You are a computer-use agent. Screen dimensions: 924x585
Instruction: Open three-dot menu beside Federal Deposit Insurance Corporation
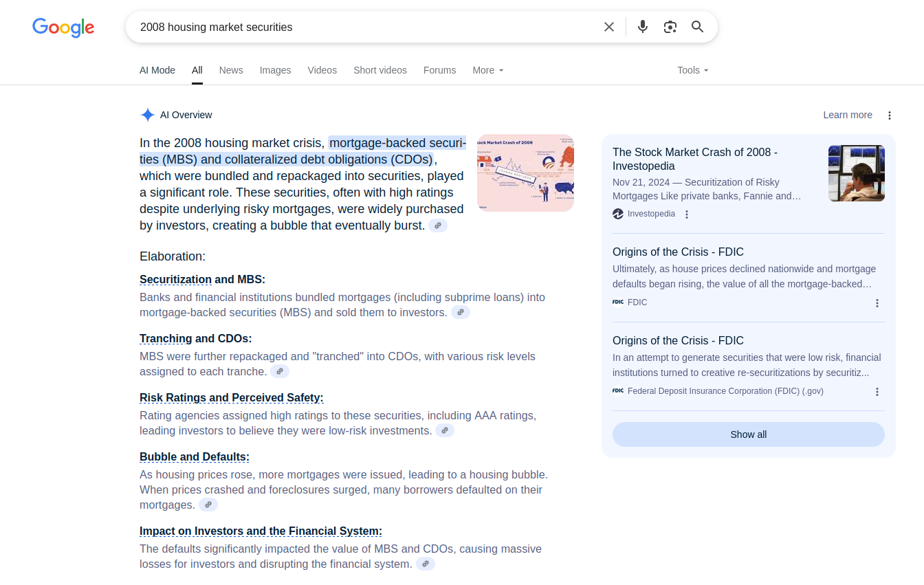877,392
